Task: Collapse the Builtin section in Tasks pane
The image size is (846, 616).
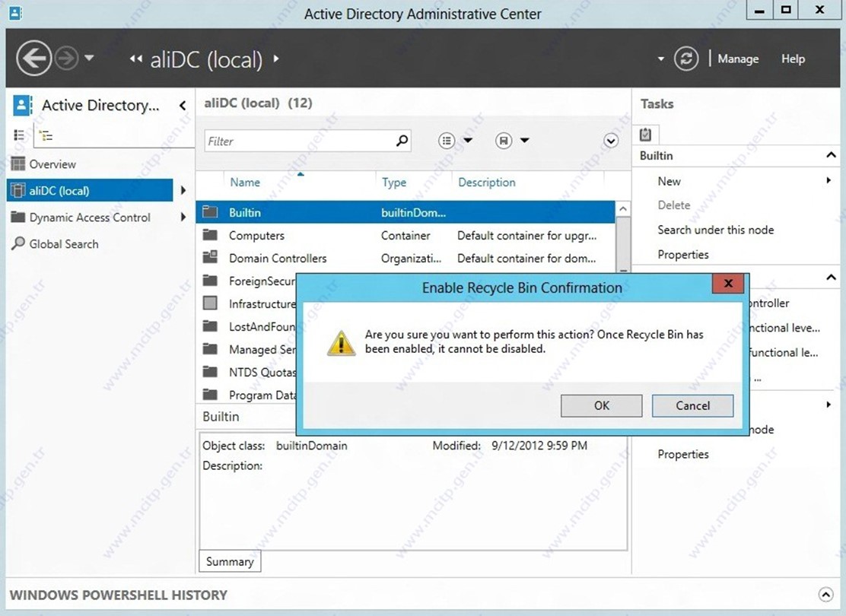Action: (x=831, y=155)
